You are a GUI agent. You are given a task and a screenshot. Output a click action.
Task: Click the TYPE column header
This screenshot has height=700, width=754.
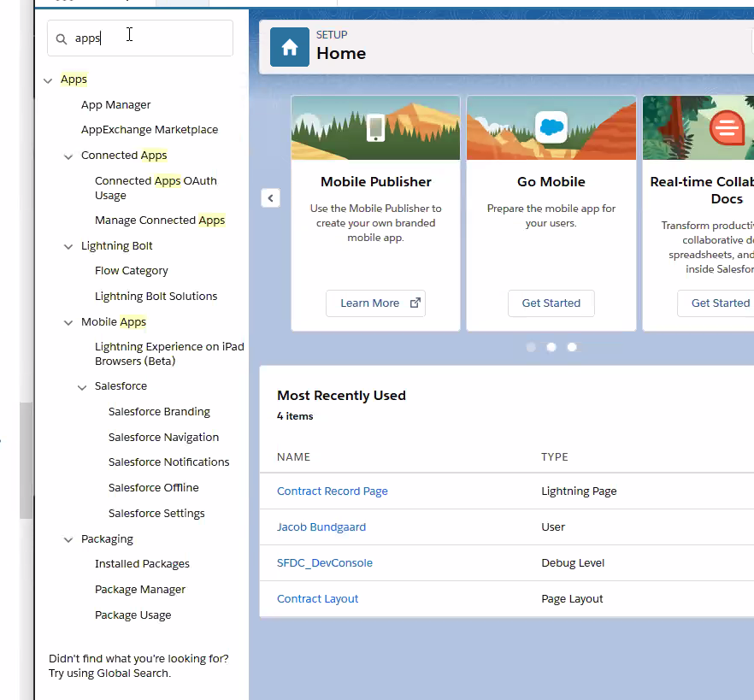[x=555, y=456]
